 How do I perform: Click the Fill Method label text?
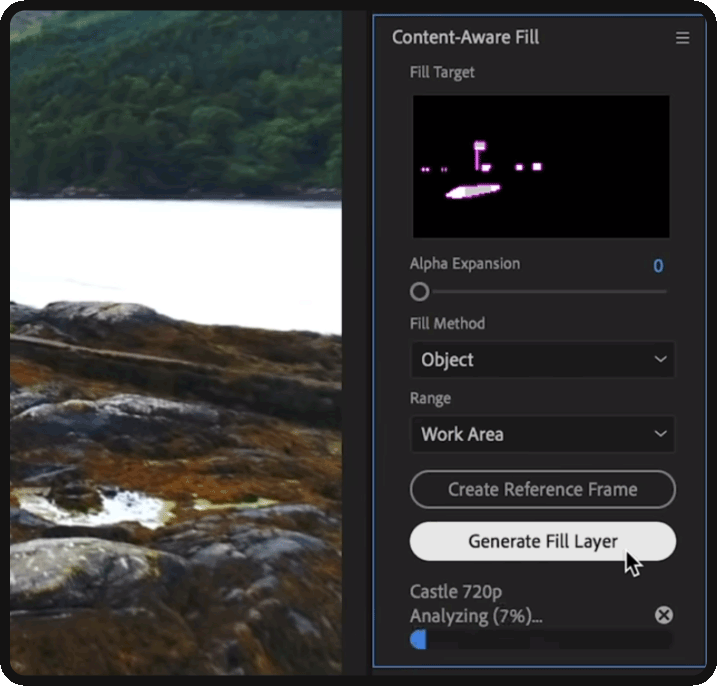(x=447, y=324)
